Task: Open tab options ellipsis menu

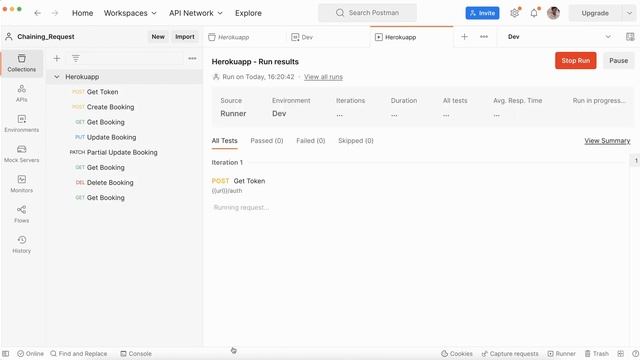Action: pos(484,37)
